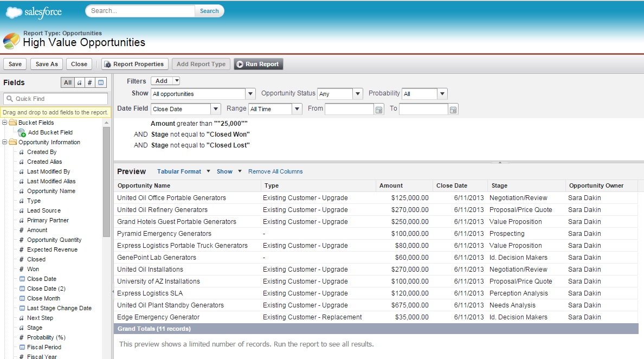Click the Run Report button
644x359 pixels.
(x=258, y=64)
